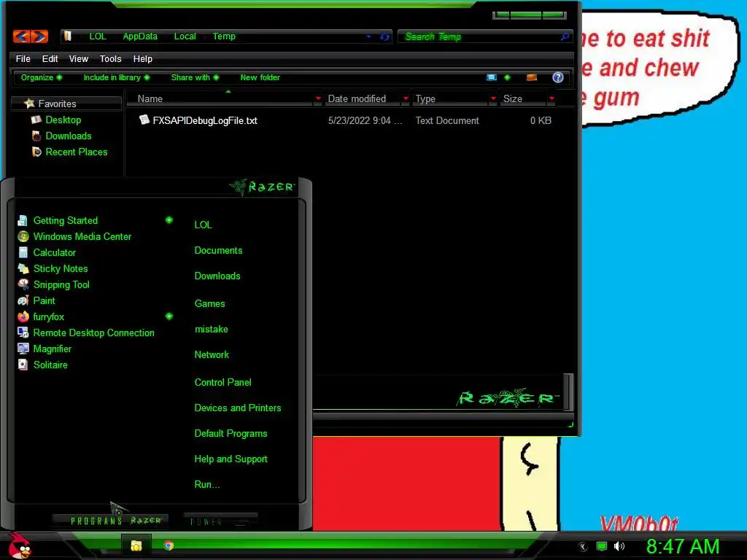Open Type column filter dropdown
Viewport: 747px width, 560px height.
click(x=493, y=98)
